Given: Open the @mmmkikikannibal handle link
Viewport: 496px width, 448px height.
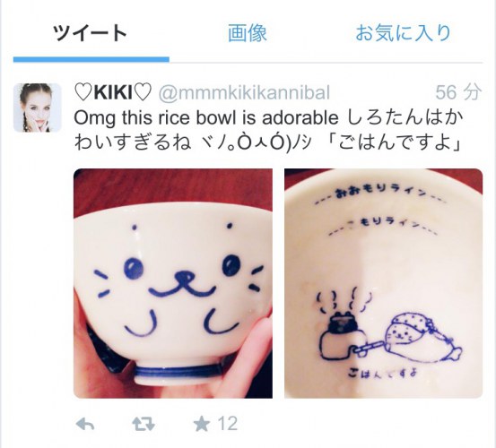Looking at the screenshot, I should coord(244,92).
